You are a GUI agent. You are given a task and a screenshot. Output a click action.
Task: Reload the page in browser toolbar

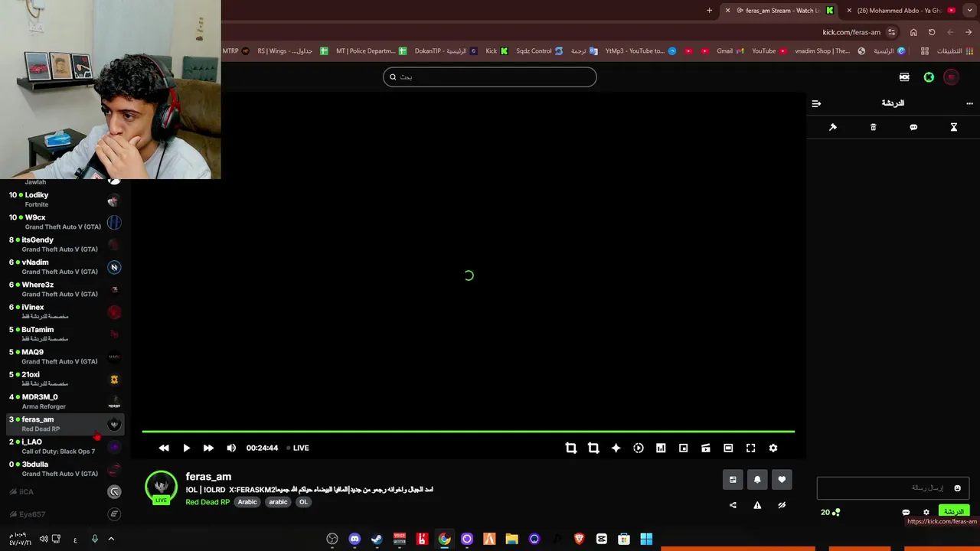point(932,32)
